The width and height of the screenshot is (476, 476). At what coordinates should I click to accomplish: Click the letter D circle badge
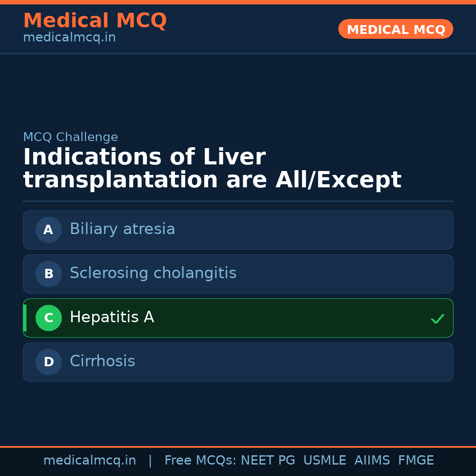48,362
